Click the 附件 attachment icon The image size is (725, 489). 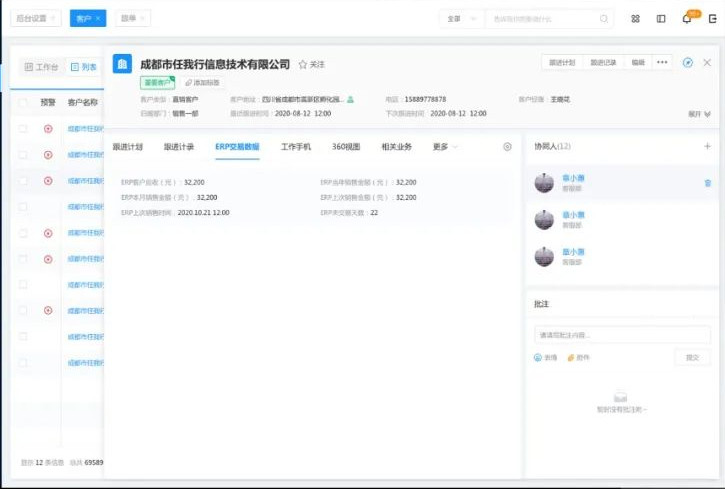point(571,358)
